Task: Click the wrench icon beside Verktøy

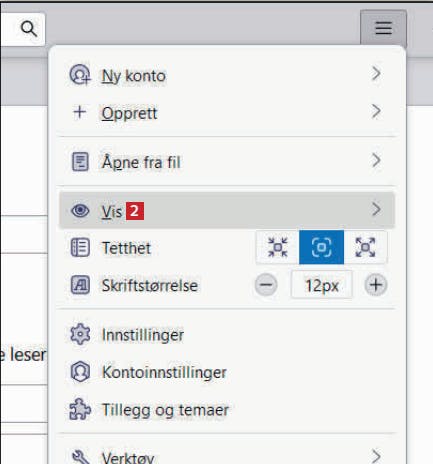Action: point(81,457)
